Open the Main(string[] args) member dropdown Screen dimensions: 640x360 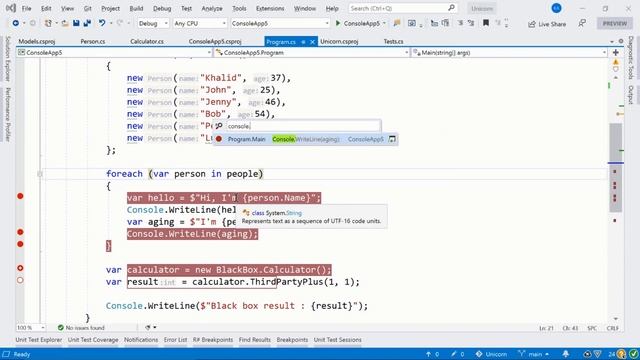[x=509, y=53]
